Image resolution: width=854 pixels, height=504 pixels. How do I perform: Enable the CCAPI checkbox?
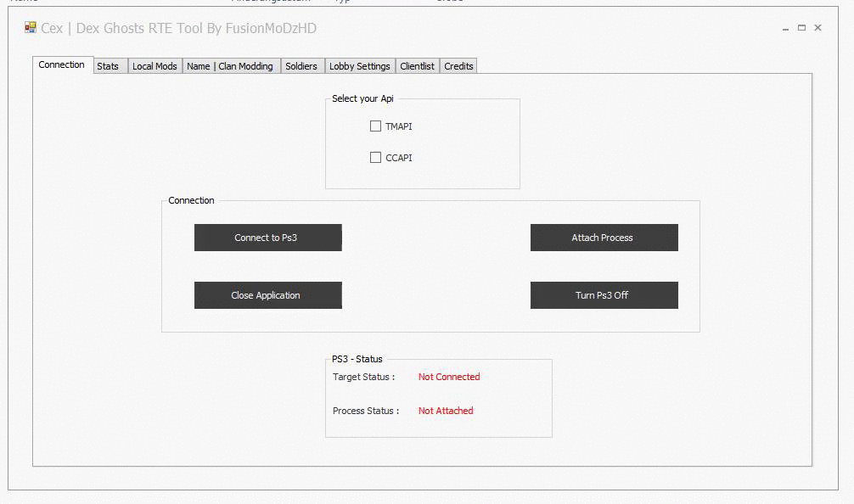[x=375, y=157]
